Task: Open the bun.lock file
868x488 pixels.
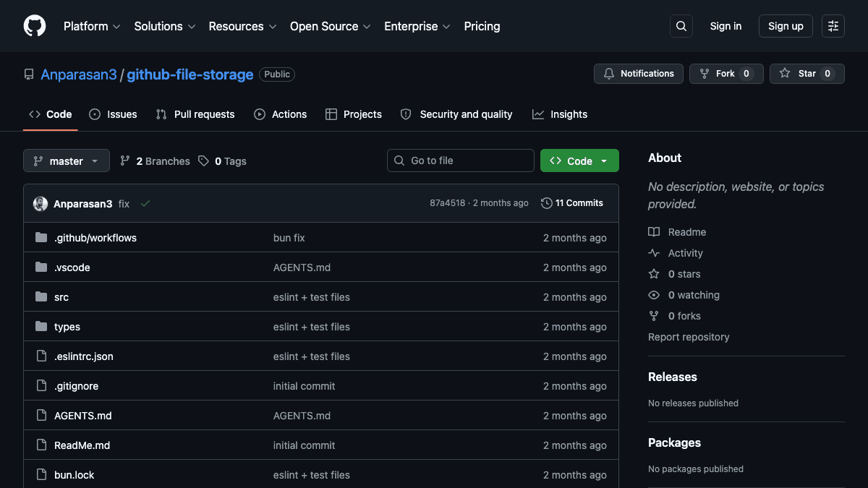Action: (75, 475)
